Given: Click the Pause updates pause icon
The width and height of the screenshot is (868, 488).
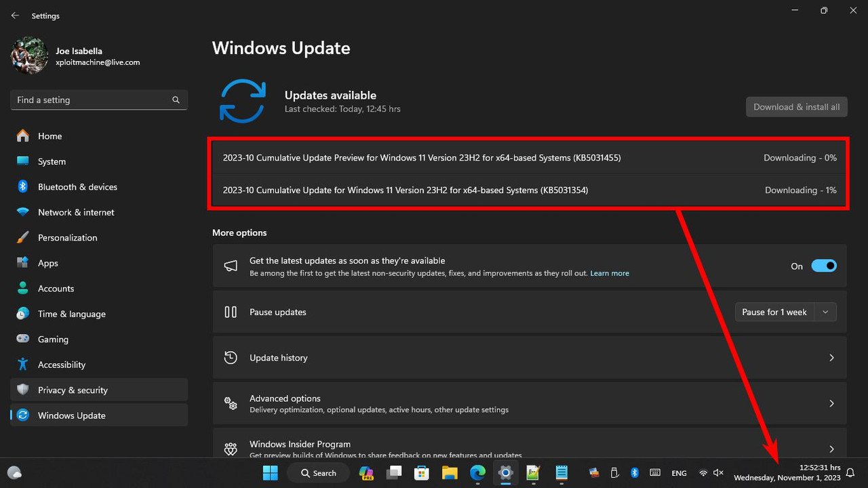Looking at the screenshot, I should coord(231,312).
